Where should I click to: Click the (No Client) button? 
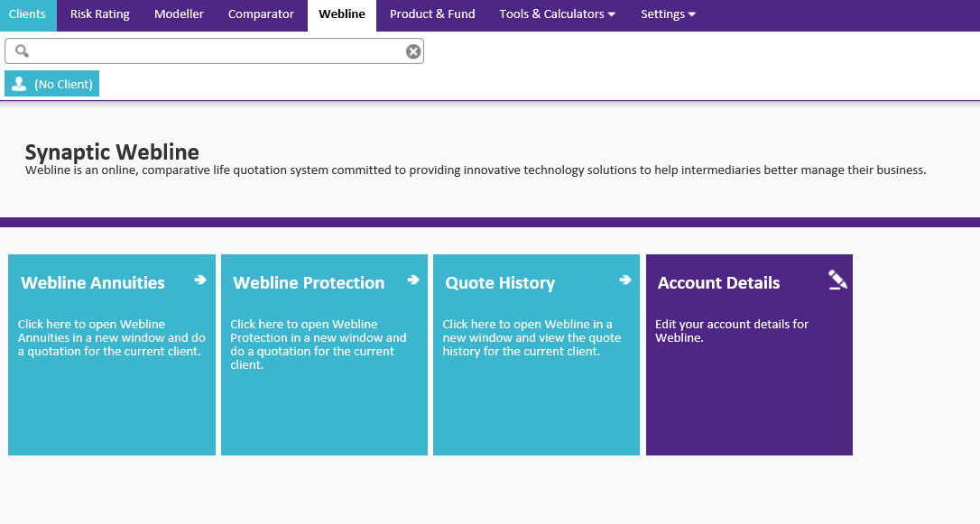[51, 84]
